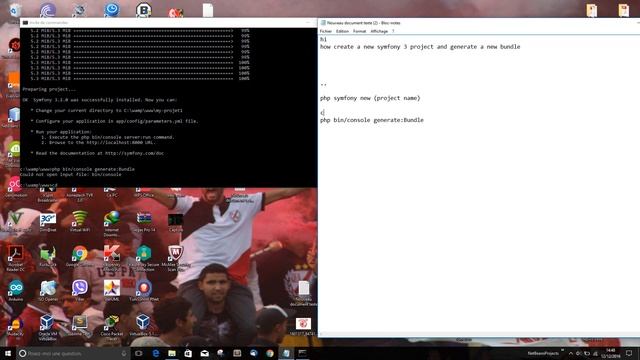The height and width of the screenshot is (360, 640).
Task: Expand the NetBeansProjects taskbar toolbar
Action: 562,351
